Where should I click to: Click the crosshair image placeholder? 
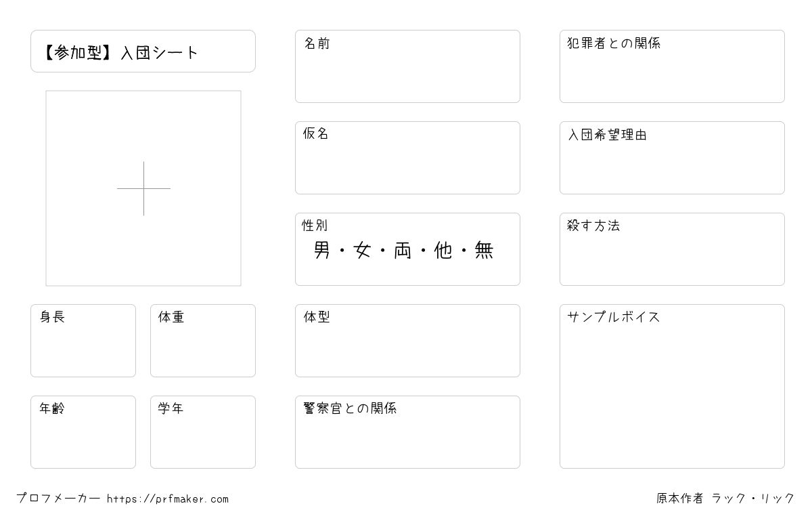coord(143,188)
